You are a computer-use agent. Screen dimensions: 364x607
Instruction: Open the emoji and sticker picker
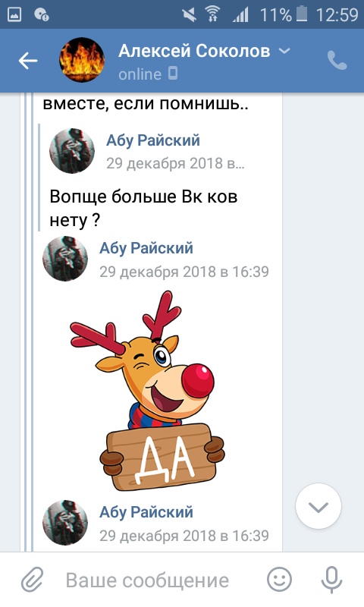(x=279, y=580)
